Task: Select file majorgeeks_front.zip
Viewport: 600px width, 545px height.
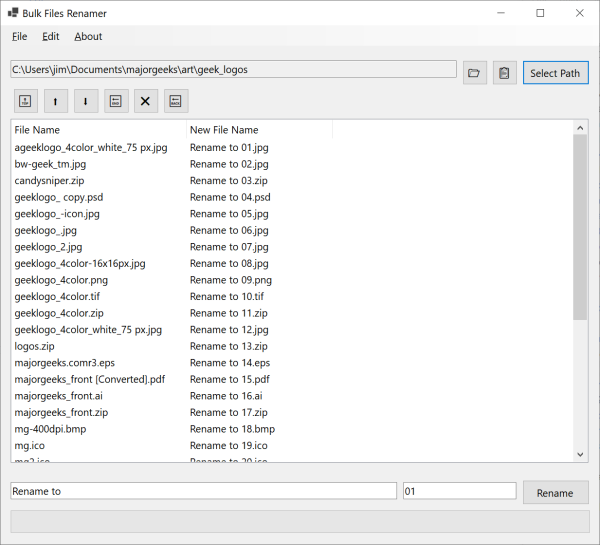Action: [61, 413]
